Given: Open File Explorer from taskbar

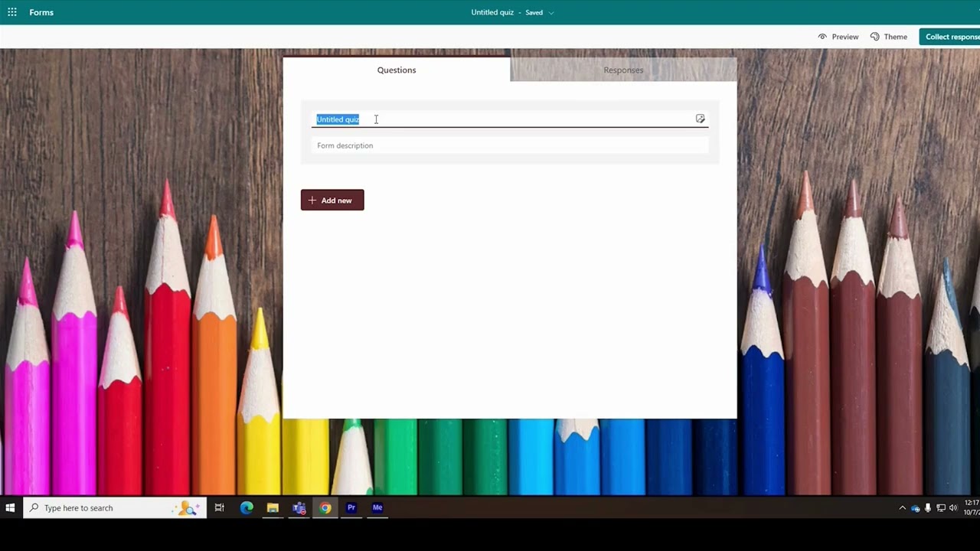Looking at the screenshot, I should (x=273, y=507).
